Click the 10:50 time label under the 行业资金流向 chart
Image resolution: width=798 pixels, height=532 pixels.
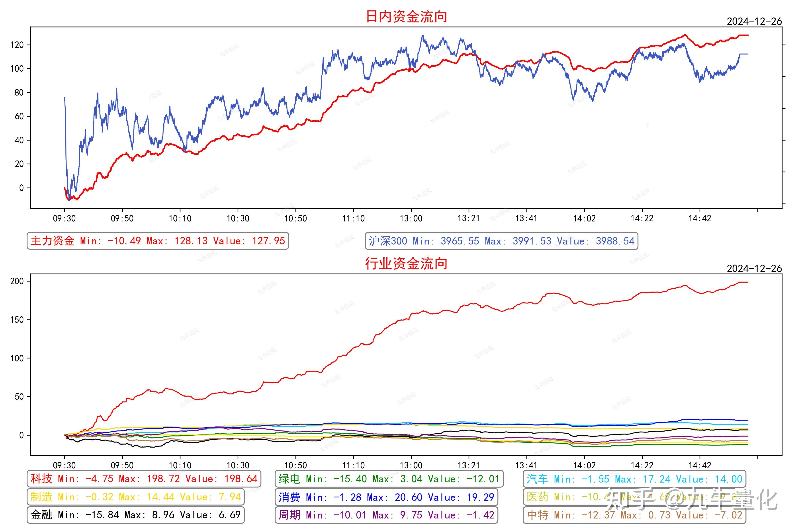(295, 465)
